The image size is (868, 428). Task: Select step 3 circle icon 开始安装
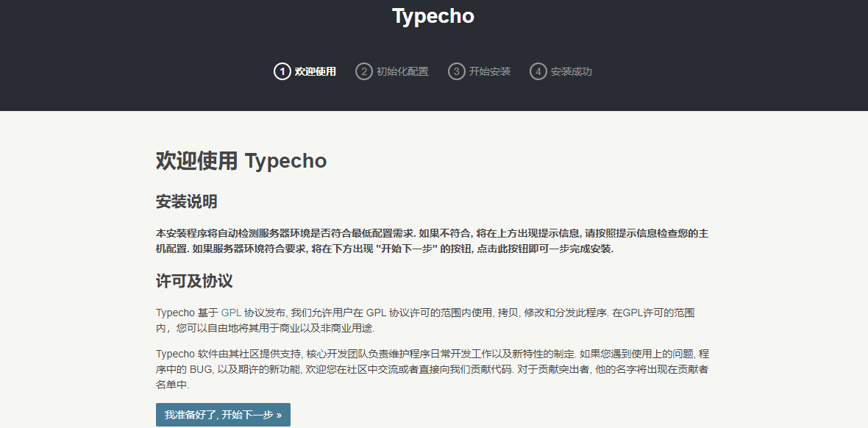(456, 71)
